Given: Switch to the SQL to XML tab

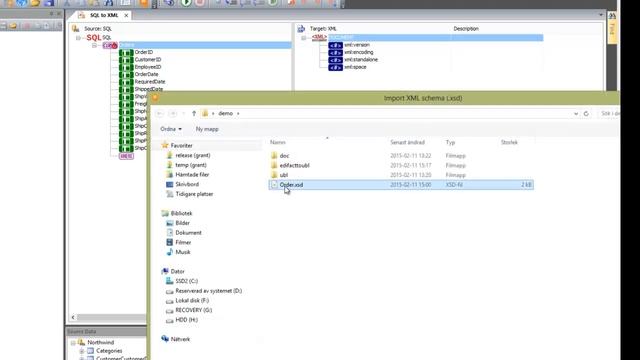Looking at the screenshot, I should (x=104, y=15).
